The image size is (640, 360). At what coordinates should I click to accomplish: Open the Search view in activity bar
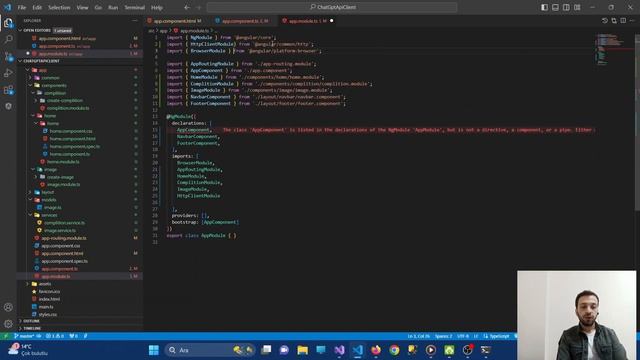click(8, 40)
